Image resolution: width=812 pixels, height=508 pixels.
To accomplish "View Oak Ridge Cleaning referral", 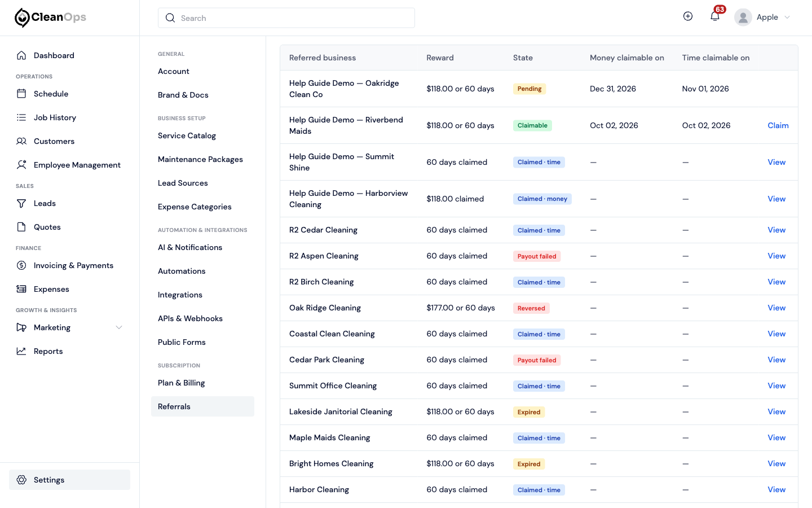I will coord(776,308).
